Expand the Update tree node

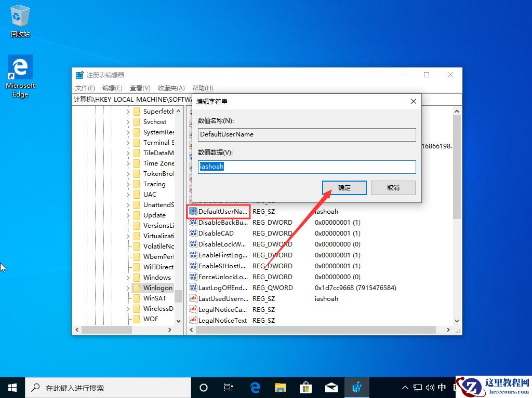(x=127, y=215)
